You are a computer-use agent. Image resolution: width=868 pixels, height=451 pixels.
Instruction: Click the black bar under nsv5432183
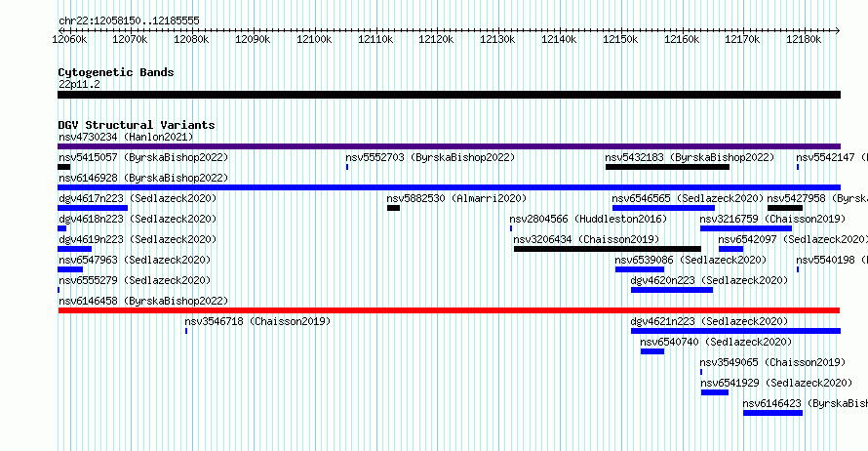(x=668, y=167)
